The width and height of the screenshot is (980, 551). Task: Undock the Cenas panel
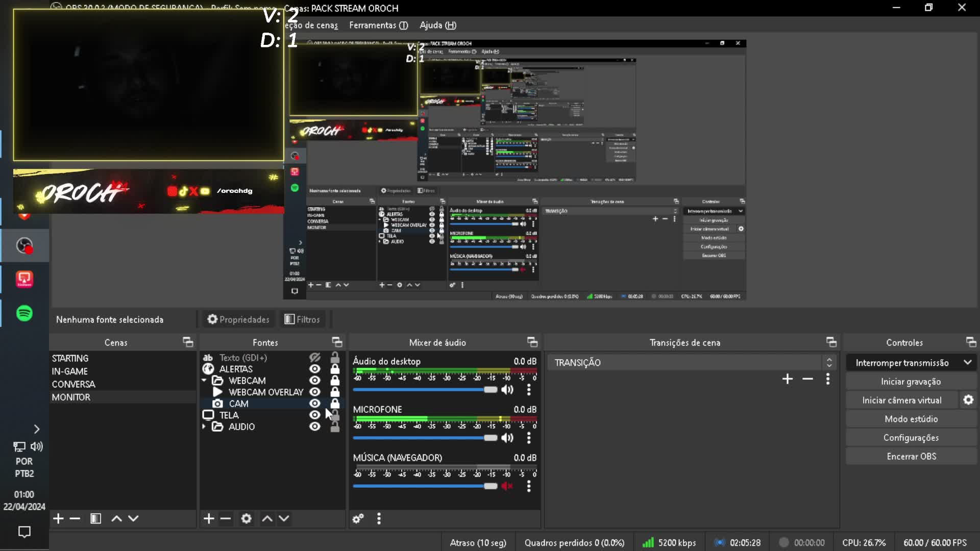coord(188,342)
